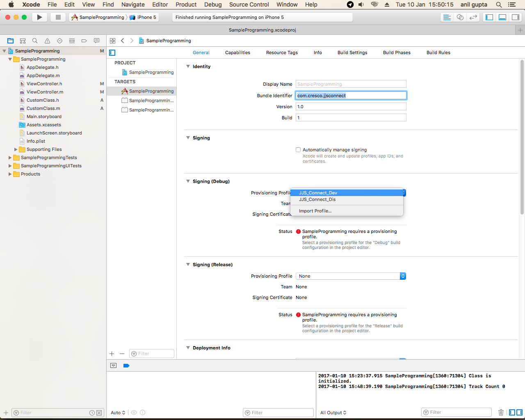Open the Apple menu
Screen dimensions: 525x420
tap(11, 5)
